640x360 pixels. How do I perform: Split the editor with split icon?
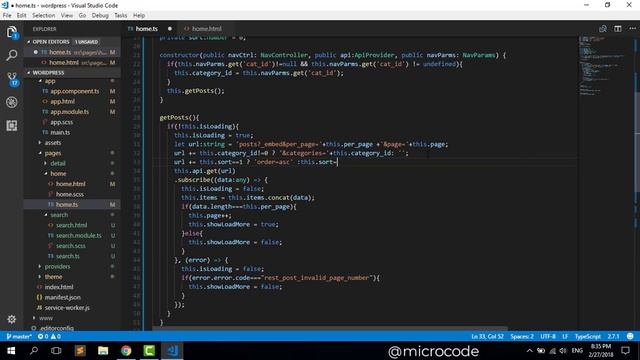618,29
